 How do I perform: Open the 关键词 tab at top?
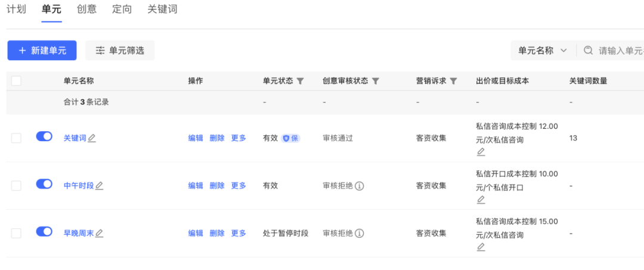pos(162,9)
